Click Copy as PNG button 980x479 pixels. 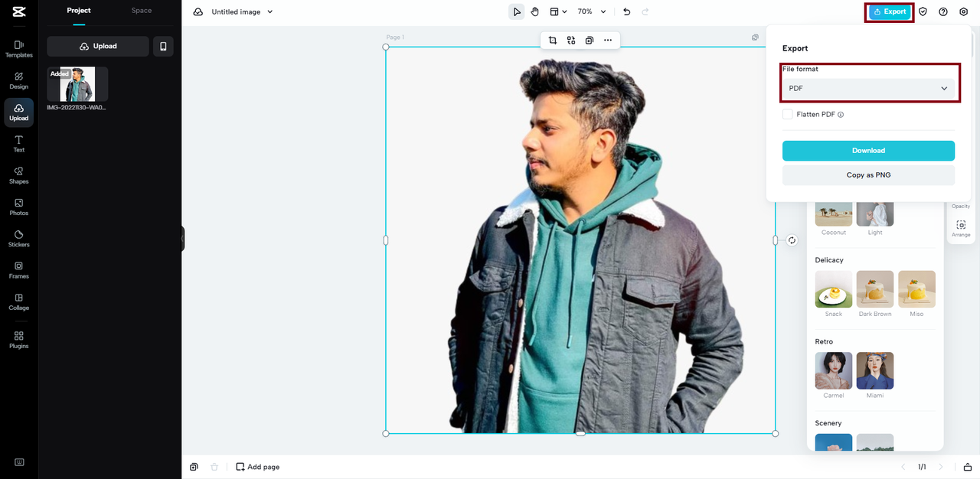click(x=868, y=175)
